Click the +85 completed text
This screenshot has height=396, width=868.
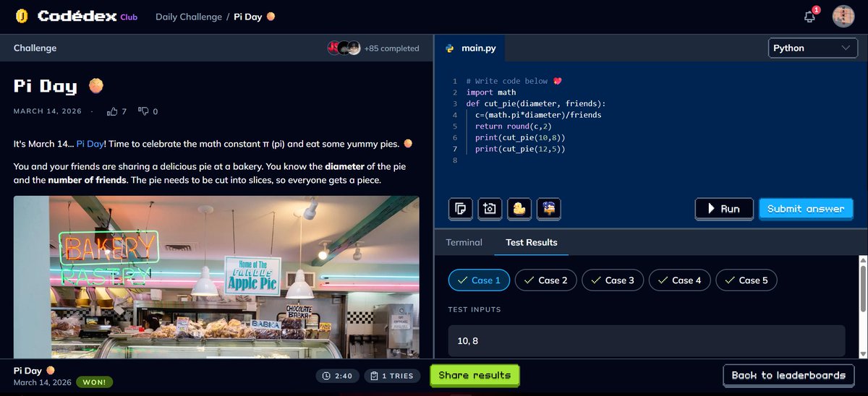point(391,48)
